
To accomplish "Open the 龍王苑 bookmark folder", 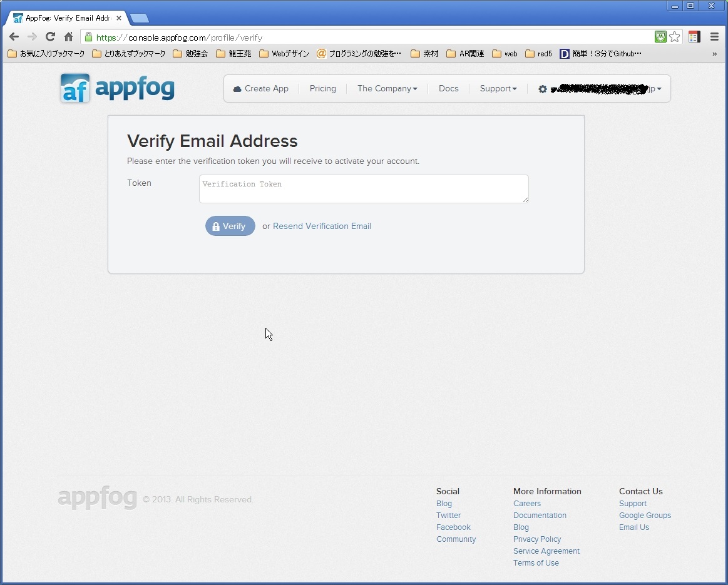I will [x=234, y=54].
